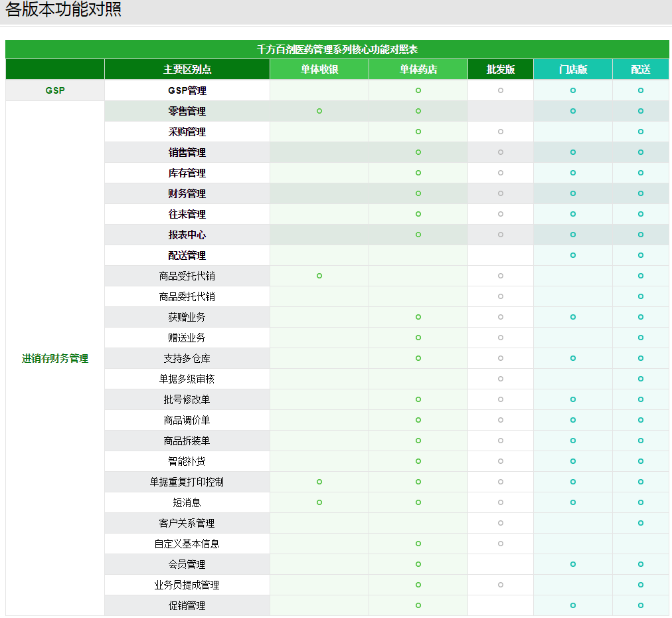The height and width of the screenshot is (618, 672).
Task: Click the 单体收银 column header
Action: (x=319, y=70)
